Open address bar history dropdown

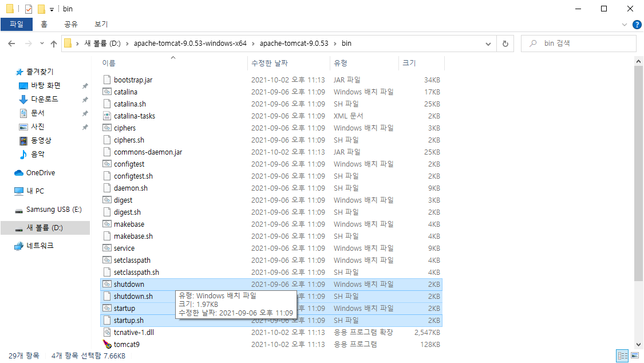click(x=488, y=44)
